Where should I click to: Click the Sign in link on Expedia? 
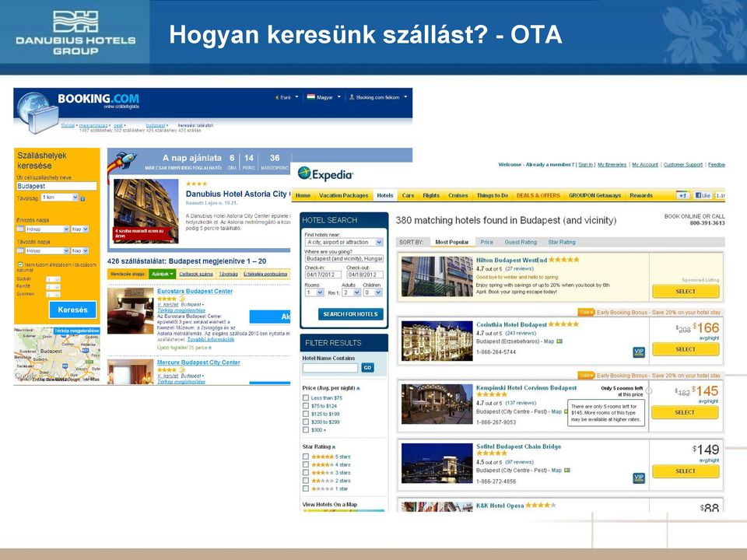coord(585,165)
